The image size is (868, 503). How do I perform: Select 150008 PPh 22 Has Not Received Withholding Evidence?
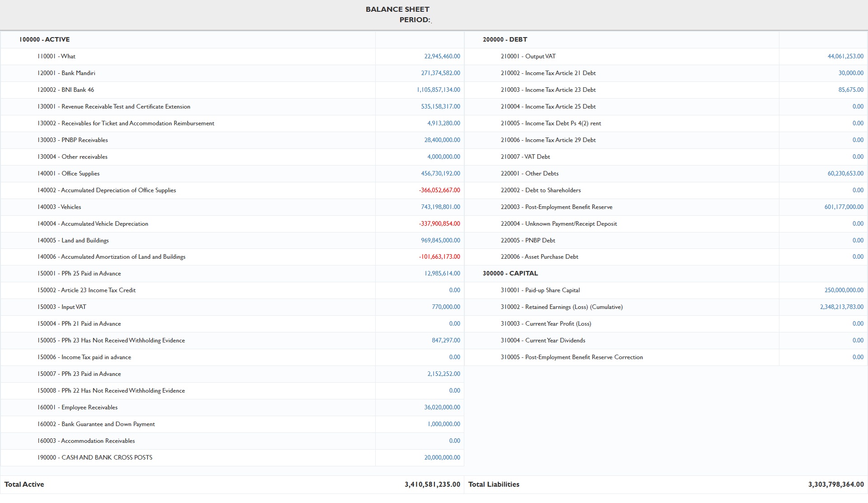pos(111,391)
